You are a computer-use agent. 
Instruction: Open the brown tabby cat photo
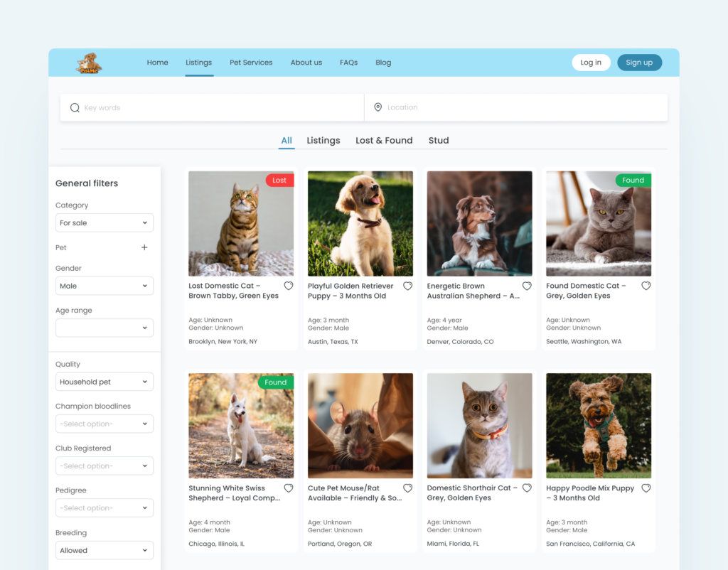(x=241, y=224)
